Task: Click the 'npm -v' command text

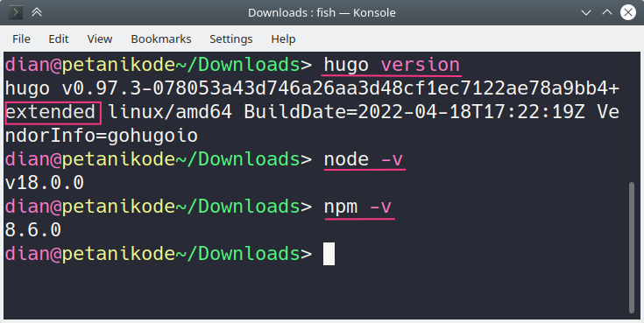Action: click(357, 207)
